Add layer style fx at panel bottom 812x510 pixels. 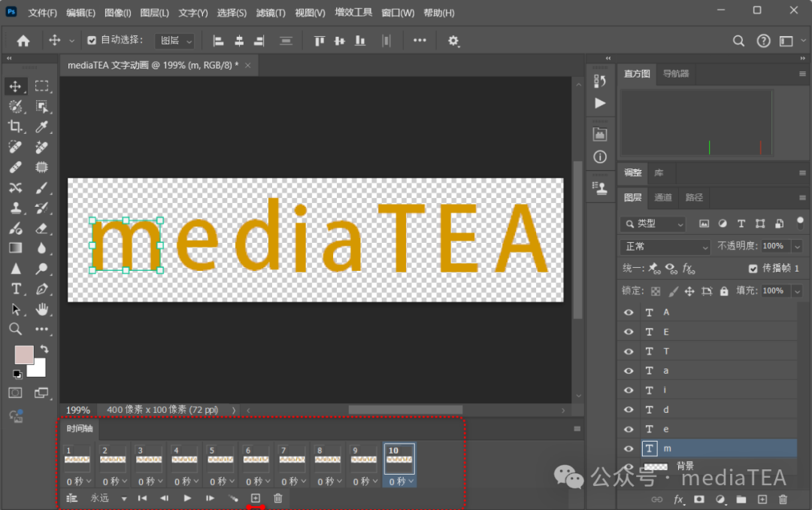click(678, 499)
